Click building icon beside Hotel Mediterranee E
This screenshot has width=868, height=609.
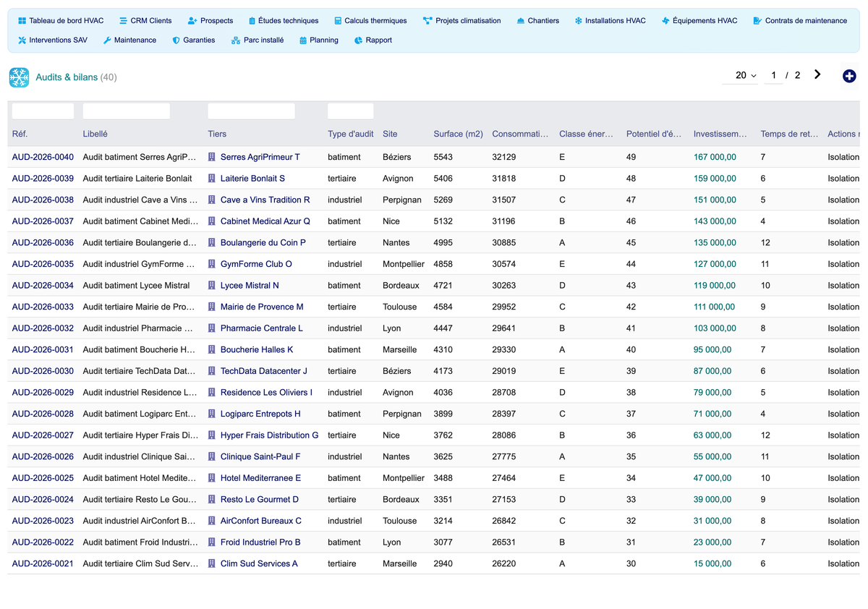pyautogui.click(x=212, y=478)
